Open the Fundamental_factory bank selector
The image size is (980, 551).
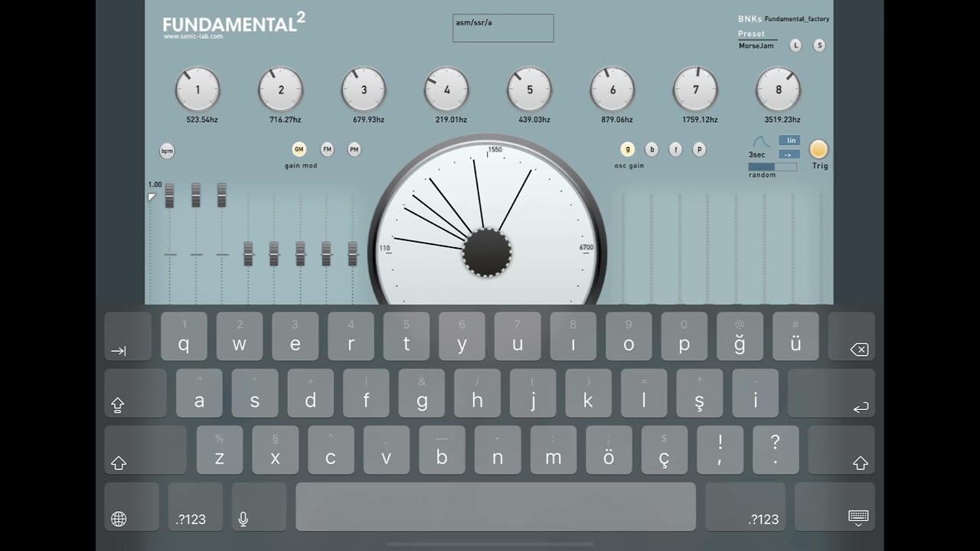796,19
